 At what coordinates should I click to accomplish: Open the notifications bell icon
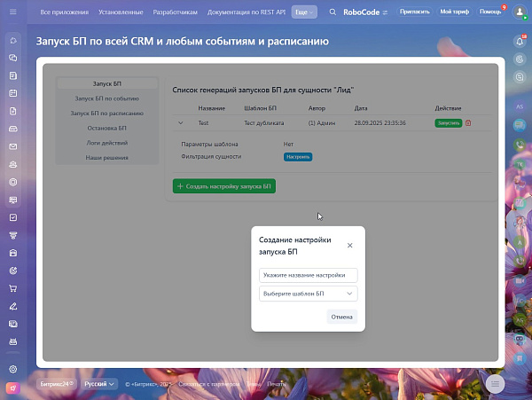point(520,42)
